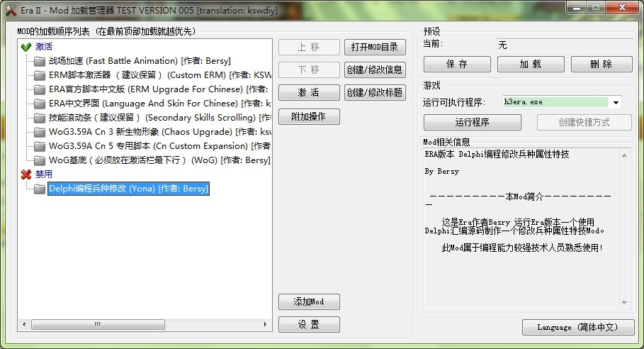Open the h3era.exe executable dropdown

tap(616, 102)
